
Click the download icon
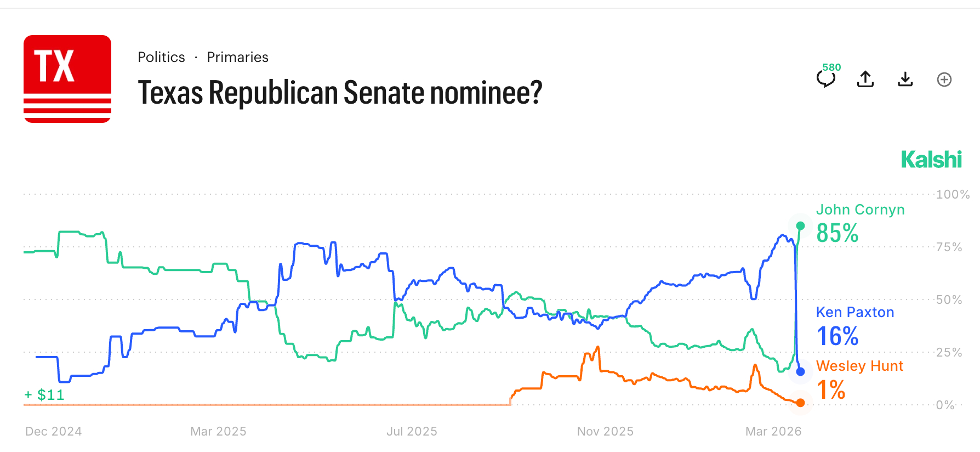point(905,80)
